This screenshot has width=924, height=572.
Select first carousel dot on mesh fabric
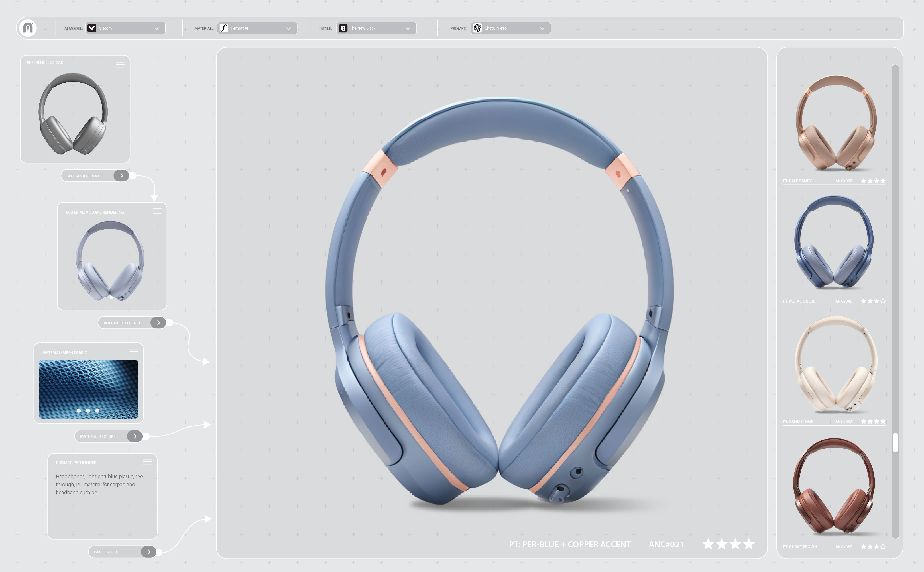tap(79, 410)
